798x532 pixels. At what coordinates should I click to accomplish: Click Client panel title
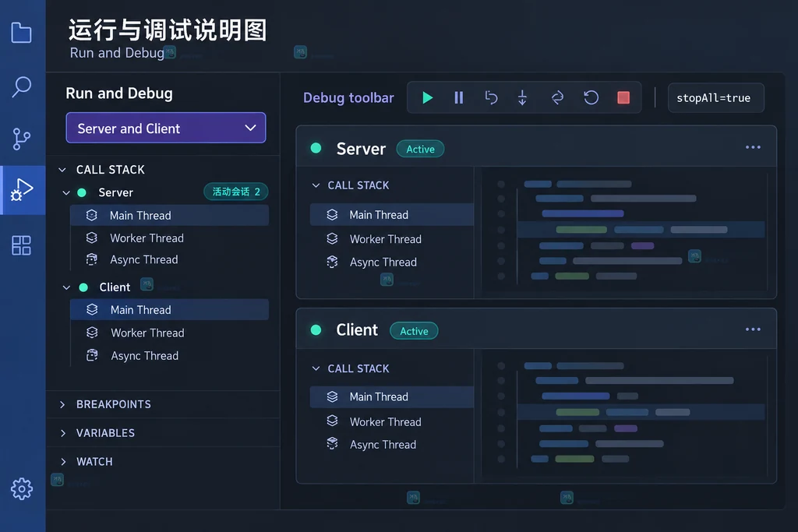click(357, 330)
